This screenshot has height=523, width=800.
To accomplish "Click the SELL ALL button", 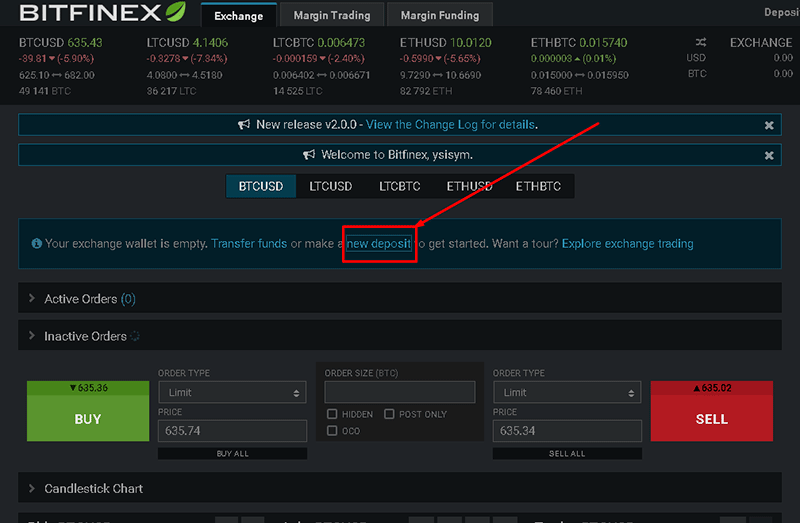I will [567, 454].
